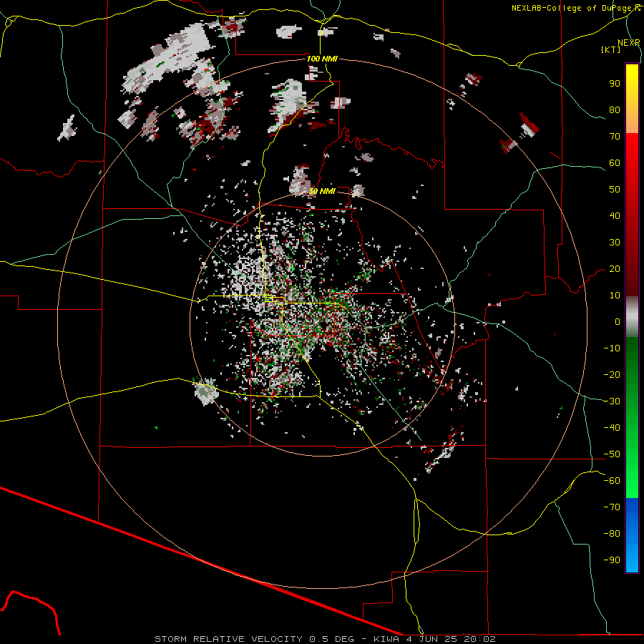Click the -30 value on the velocity scale
Viewport: 644px width, 644px height.
coord(612,401)
